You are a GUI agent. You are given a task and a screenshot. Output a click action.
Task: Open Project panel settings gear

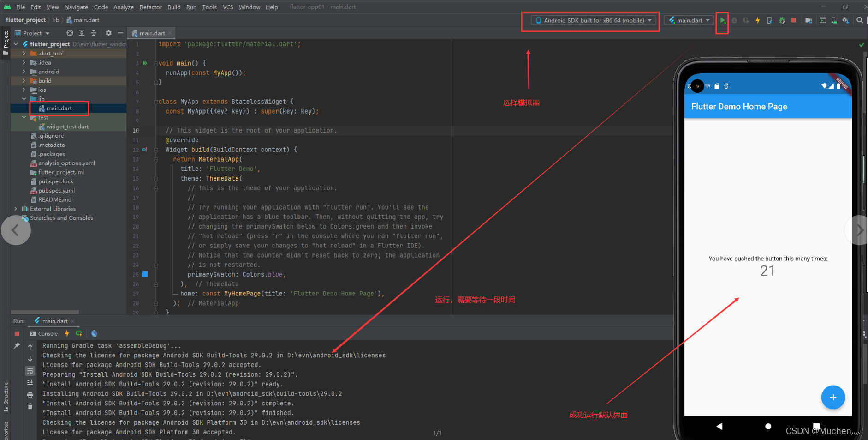point(108,33)
